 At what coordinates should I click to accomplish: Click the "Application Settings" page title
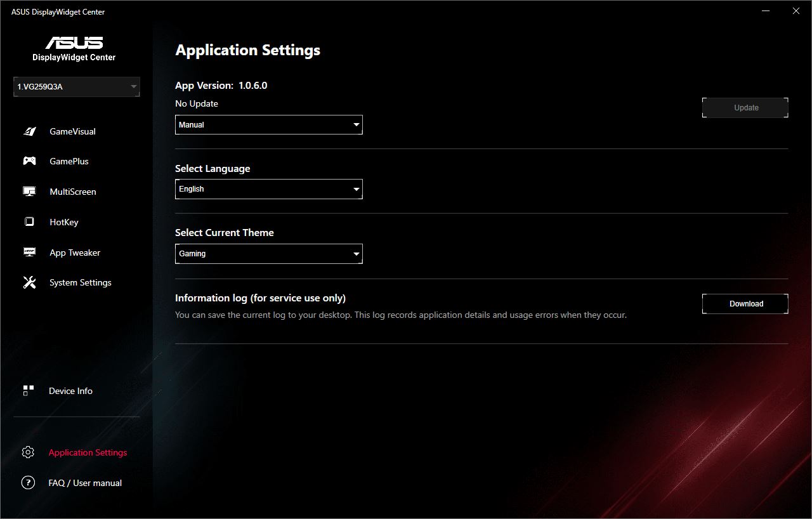(x=248, y=51)
